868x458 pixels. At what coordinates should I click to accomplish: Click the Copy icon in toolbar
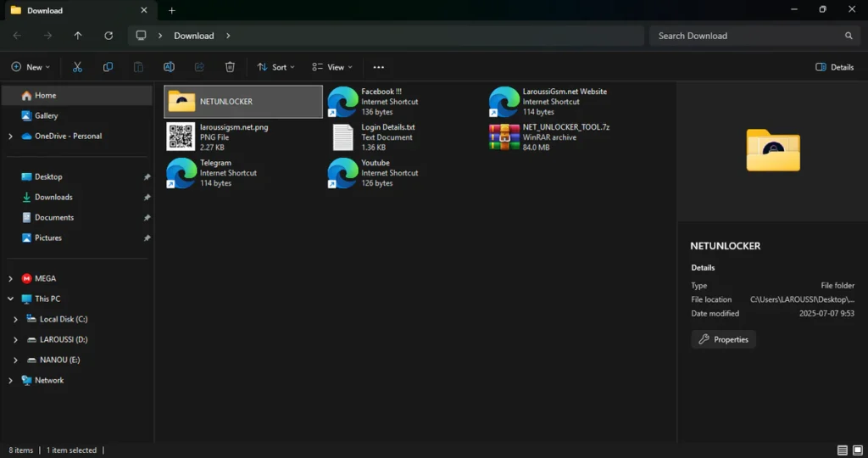108,67
